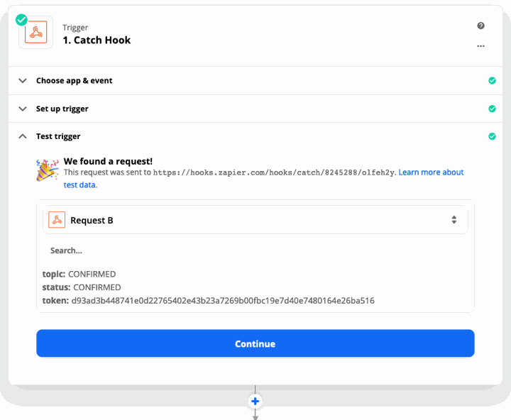This screenshot has height=420, width=511.
Task: Add a step with the blue plus icon
Action: point(255,401)
